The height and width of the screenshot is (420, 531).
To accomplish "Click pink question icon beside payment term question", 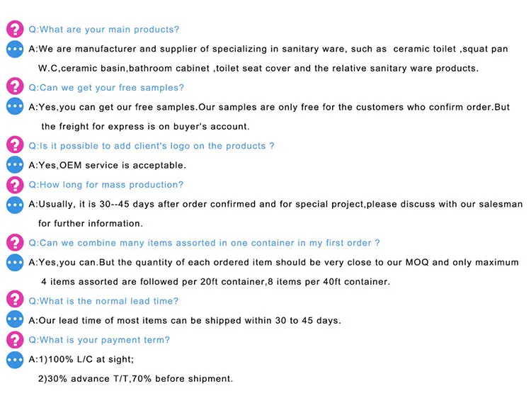I will click(15, 340).
